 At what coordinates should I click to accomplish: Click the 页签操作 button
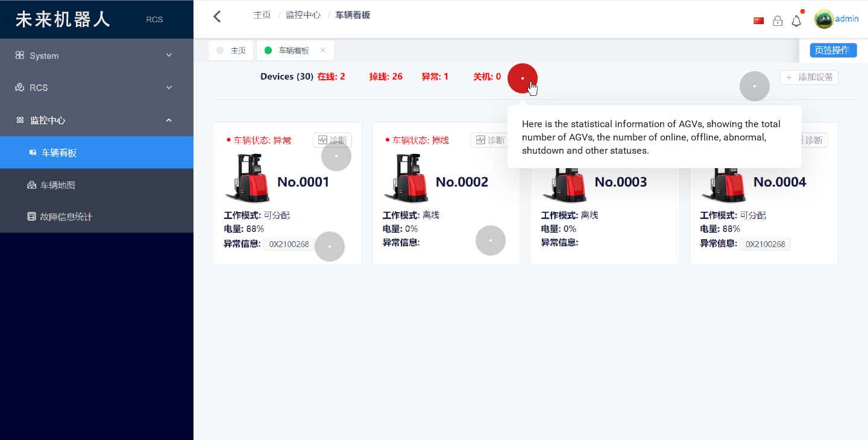coord(833,50)
